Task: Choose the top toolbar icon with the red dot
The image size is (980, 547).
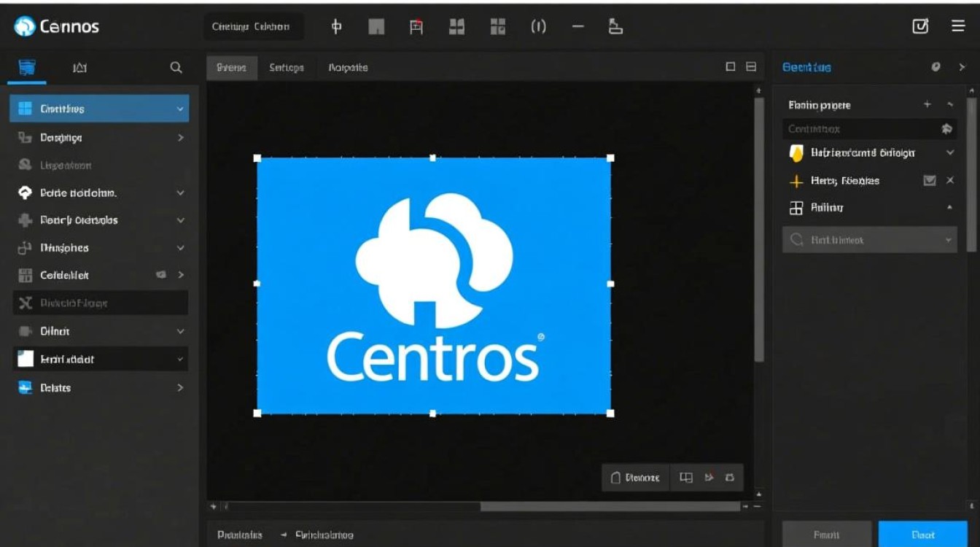Action: point(416,27)
